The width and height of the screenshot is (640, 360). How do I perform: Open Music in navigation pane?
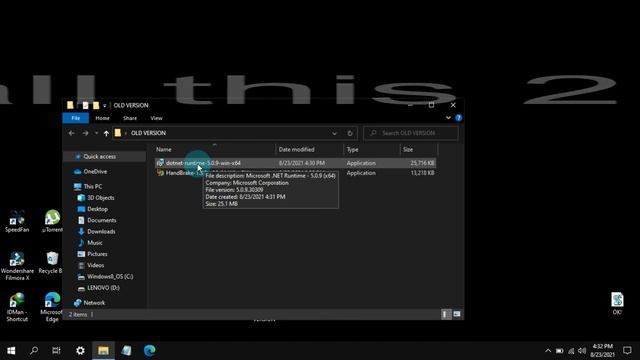coord(95,242)
